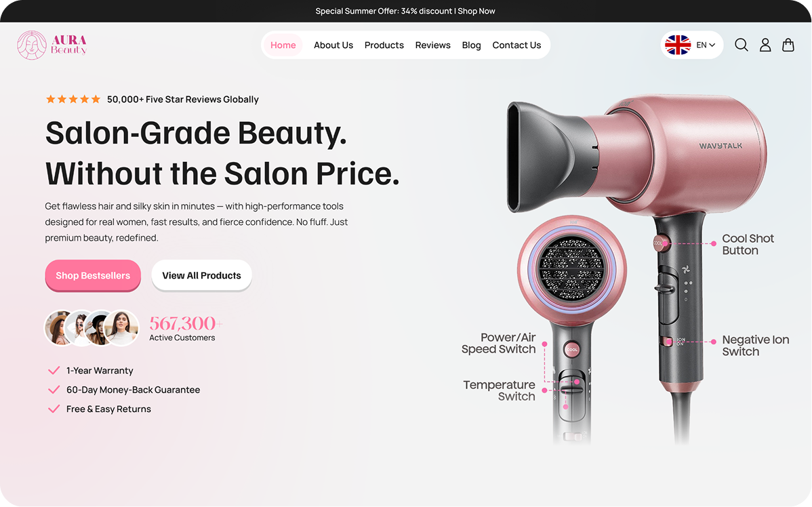Open the Products menu item
This screenshot has height=507, width=812.
click(384, 45)
